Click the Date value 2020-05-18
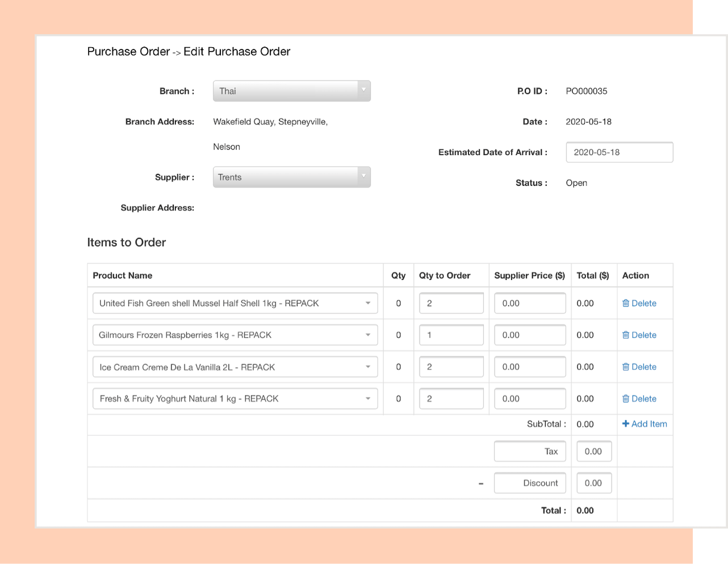728x564 pixels. click(588, 122)
